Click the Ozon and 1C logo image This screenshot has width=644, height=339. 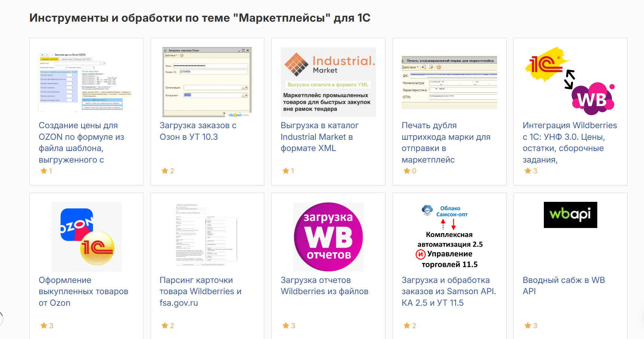click(x=86, y=237)
